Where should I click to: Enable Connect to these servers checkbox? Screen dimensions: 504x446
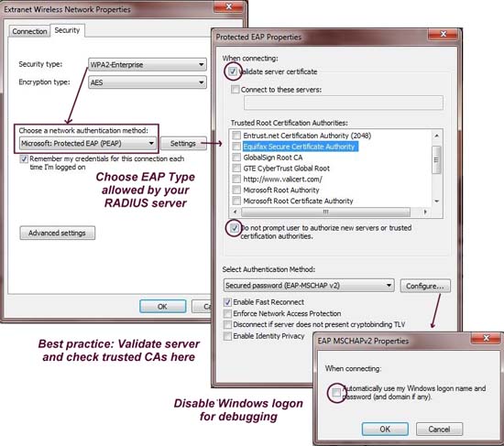tap(236, 90)
